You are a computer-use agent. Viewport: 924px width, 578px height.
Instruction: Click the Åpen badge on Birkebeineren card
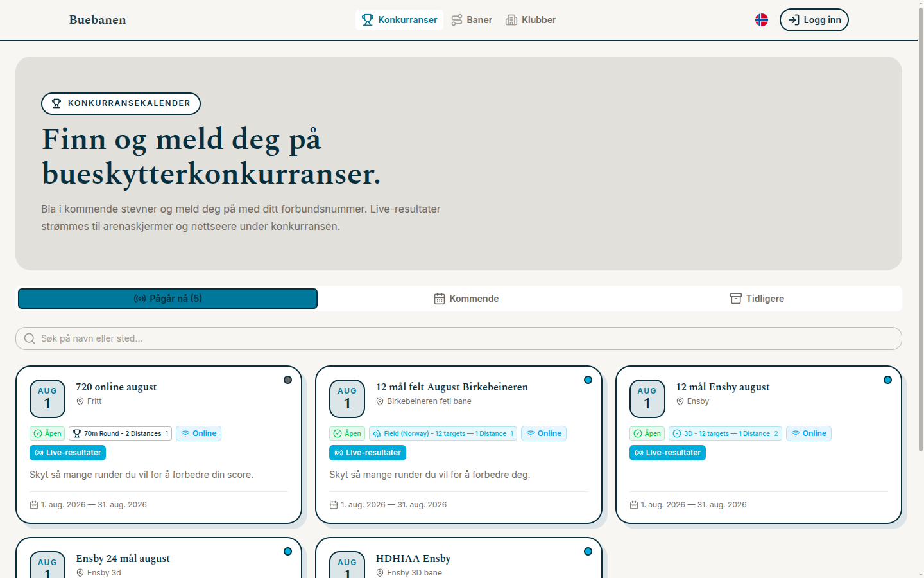click(x=347, y=433)
